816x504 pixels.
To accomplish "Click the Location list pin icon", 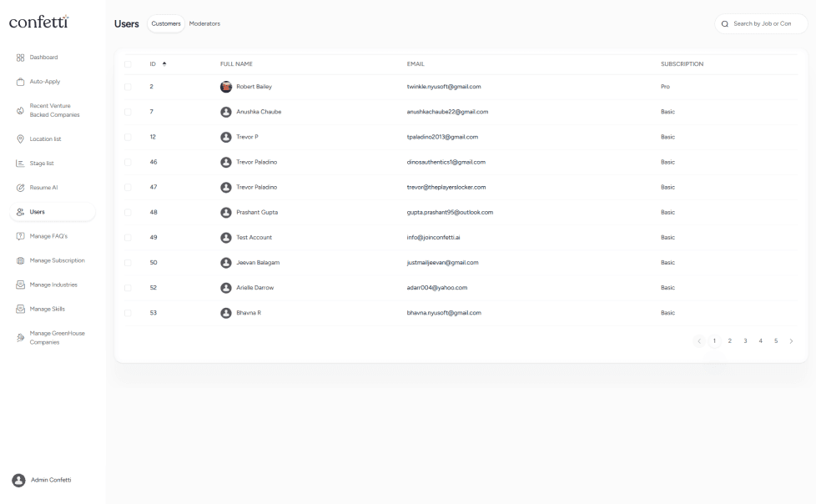I will pyautogui.click(x=20, y=139).
